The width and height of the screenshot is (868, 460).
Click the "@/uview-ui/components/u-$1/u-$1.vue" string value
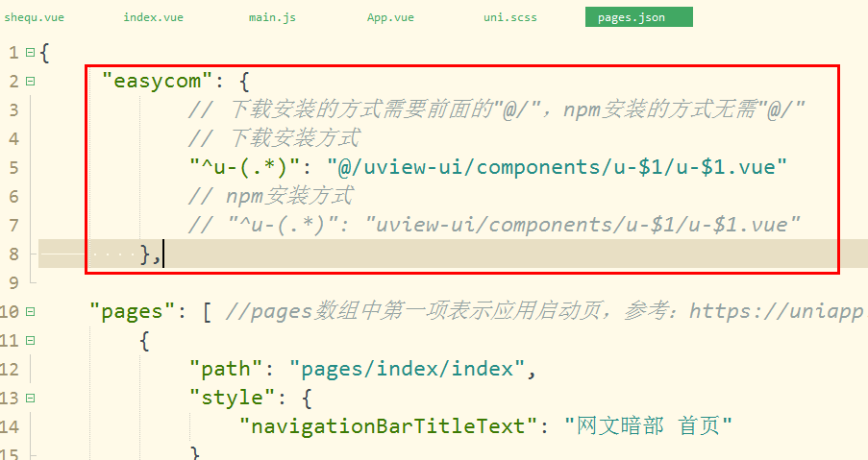557,167
